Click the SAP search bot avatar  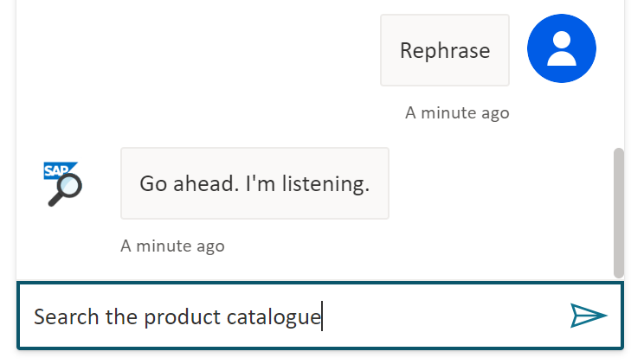point(63,183)
